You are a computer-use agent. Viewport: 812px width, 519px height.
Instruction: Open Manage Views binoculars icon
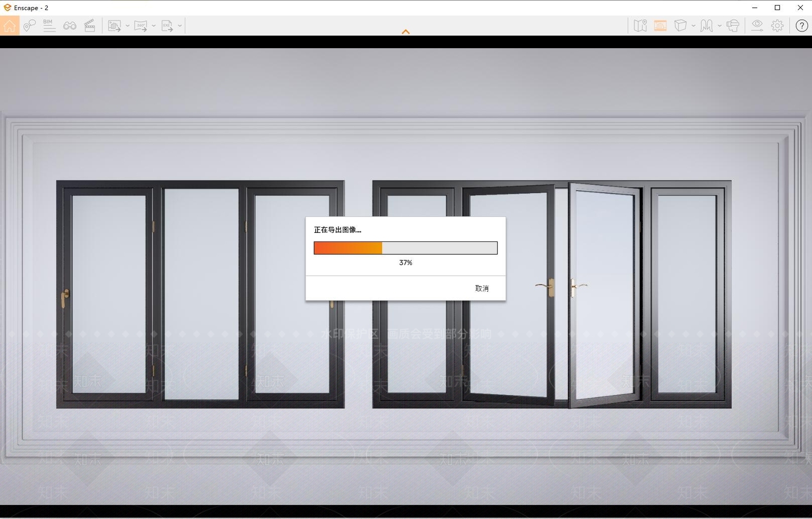pyautogui.click(x=70, y=25)
